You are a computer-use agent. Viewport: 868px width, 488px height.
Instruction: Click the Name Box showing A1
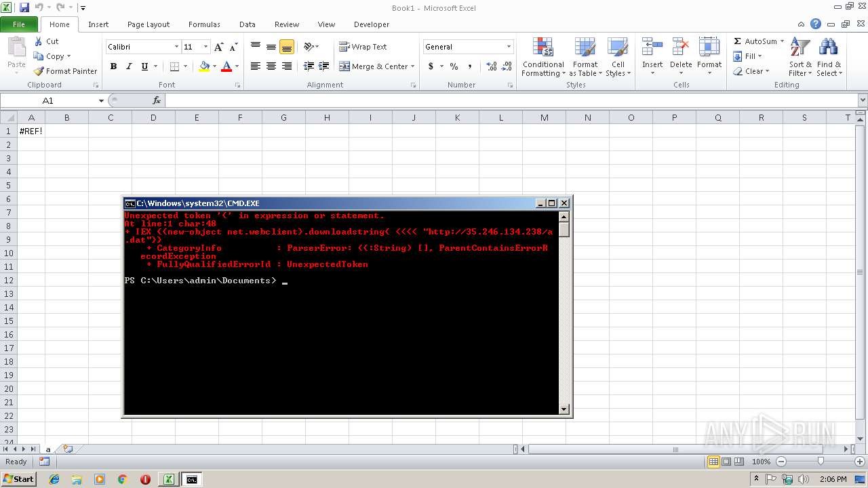pos(48,100)
